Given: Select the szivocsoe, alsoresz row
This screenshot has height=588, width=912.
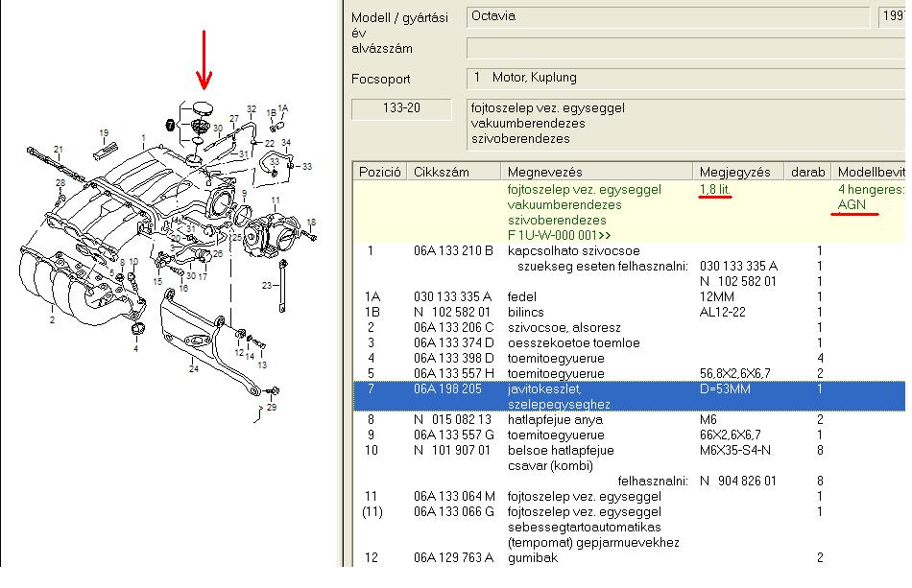Looking at the screenshot, I should (564, 328).
